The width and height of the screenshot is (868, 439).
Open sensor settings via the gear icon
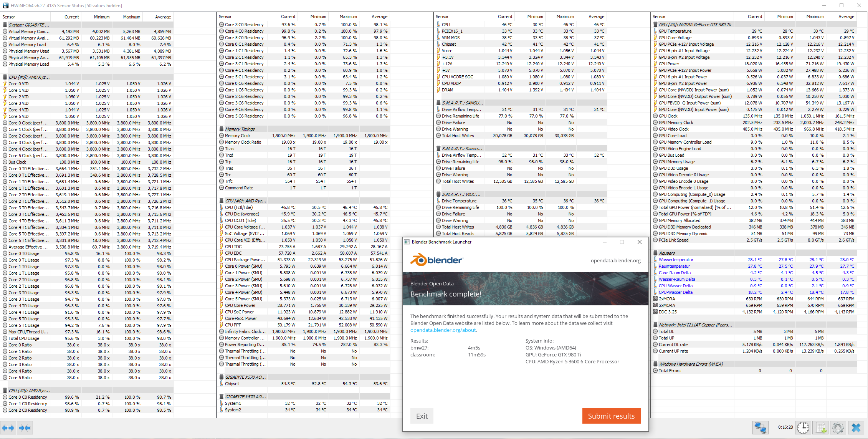pos(838,427)
